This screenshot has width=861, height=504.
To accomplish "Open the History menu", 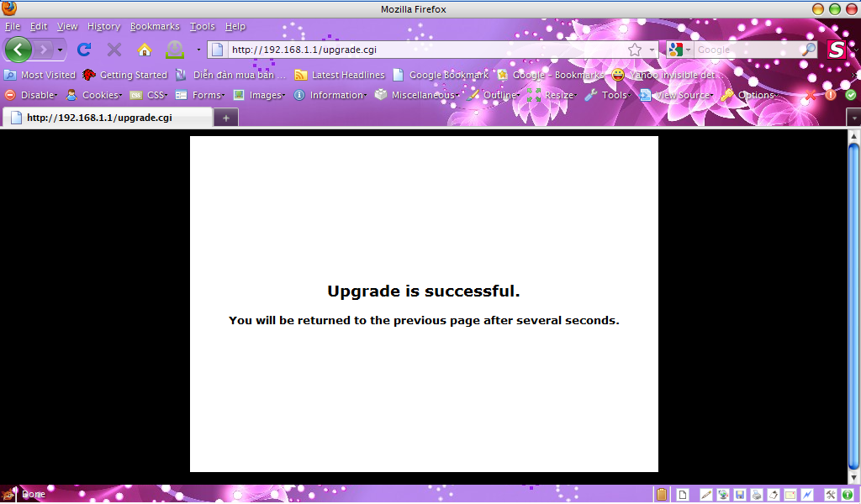I will [103, 26].
